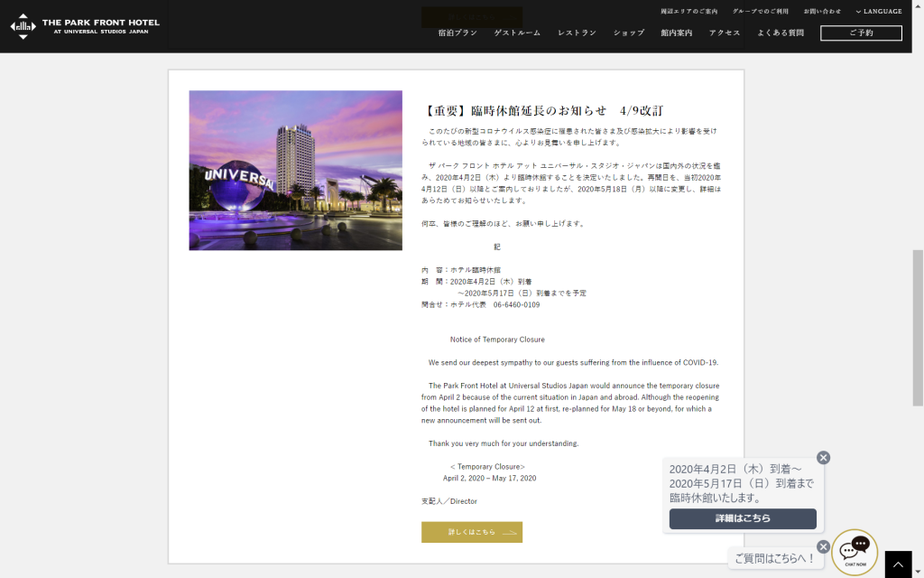Click the gold 詳しくはこちら button
The height and width of the screenshot is (578, 924).
click(x=471, y=532)
